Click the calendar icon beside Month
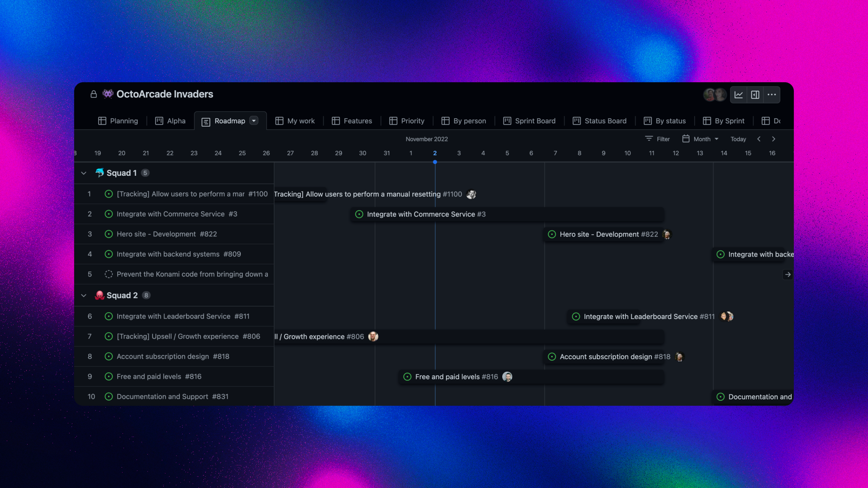This screenshot has height=488, width=868. (x=686, y=139)
